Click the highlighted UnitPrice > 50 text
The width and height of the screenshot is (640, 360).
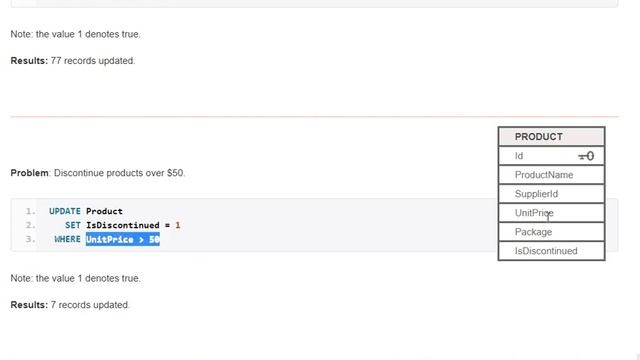(x=122, y=239)
